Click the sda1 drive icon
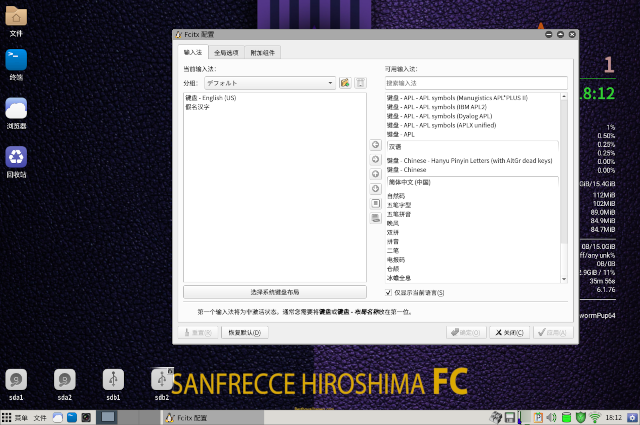This screenshot has height=425, width=640. (x=16, y=380)
